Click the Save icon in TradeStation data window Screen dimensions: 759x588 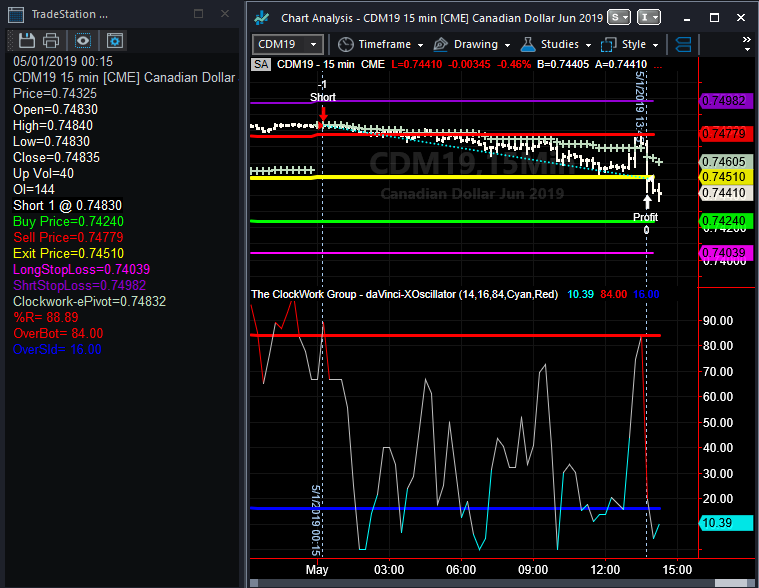pos(27,41)
